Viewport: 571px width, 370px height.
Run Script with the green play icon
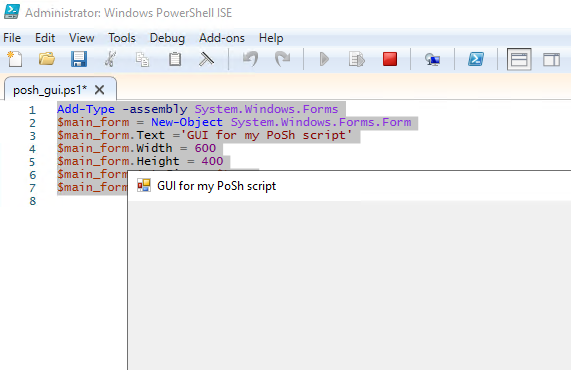tap(324, 59)
